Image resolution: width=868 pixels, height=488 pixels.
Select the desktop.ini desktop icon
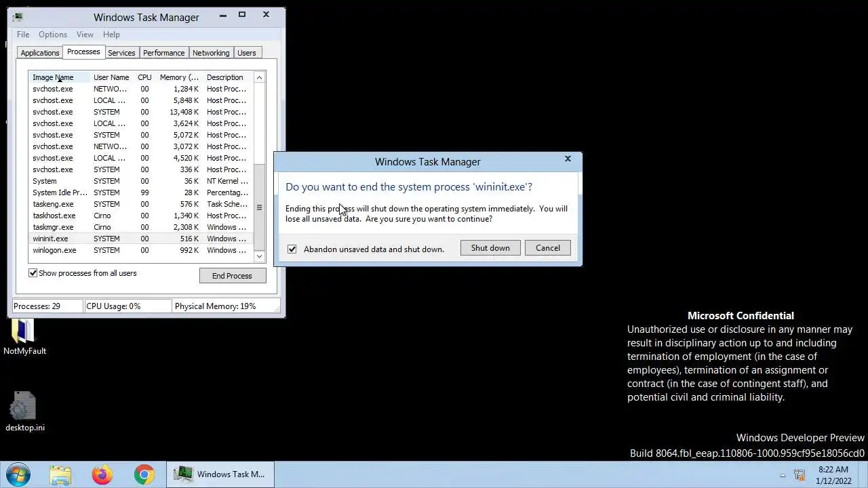(x=24, y=412)
